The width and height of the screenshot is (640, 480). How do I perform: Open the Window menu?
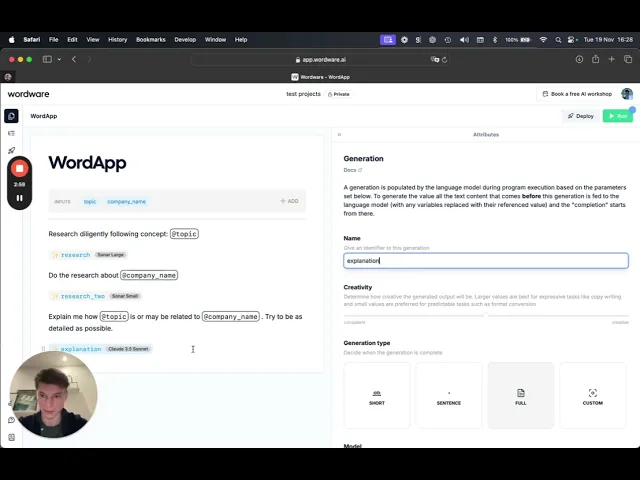pyautogui.click(x=215, y=40)
